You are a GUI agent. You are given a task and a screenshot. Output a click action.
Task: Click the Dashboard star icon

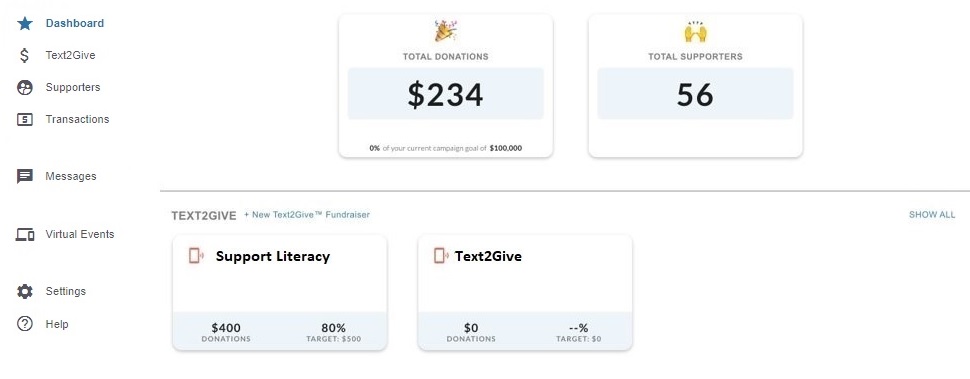(25, 23)
